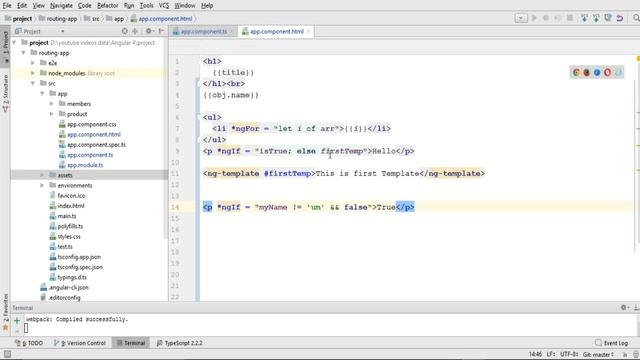Click inside terminal input cursor
This screenshot has width=640, height=360.
pyautogui.click(x=26, y=328)
